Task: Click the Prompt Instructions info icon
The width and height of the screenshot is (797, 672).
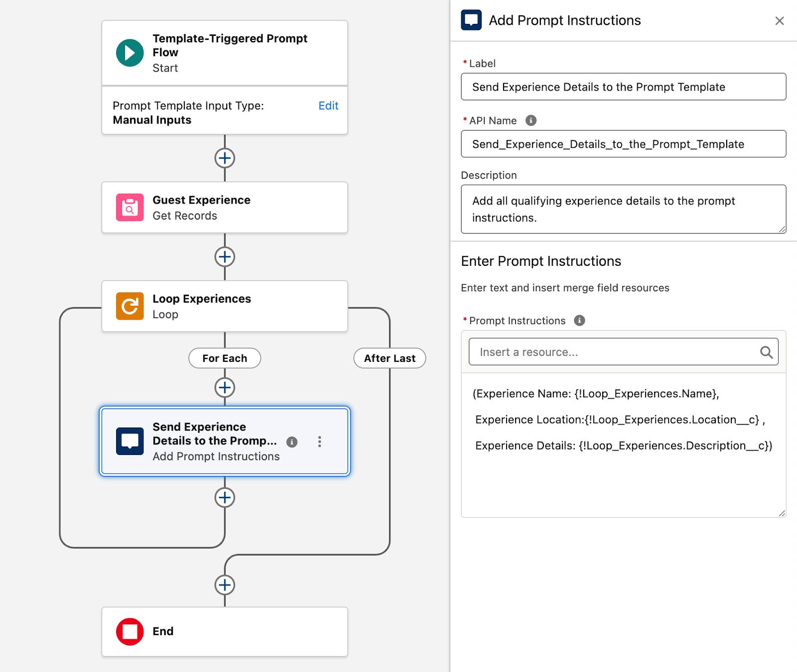Action: coord(579,321)
